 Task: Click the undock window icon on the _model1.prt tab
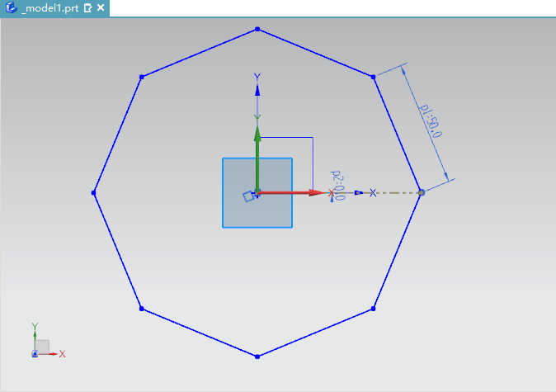[x=87, y=7]
